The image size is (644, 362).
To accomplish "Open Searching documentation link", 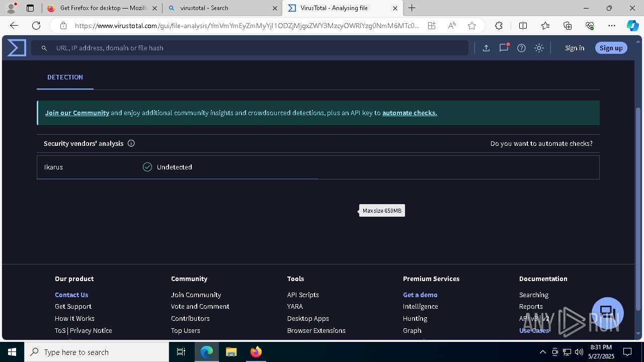I will tap(534, 295).
